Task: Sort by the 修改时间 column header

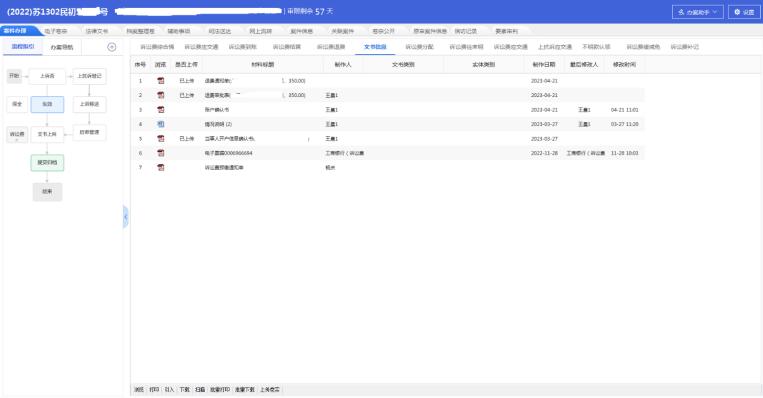Action: click(x=624, y=65)
